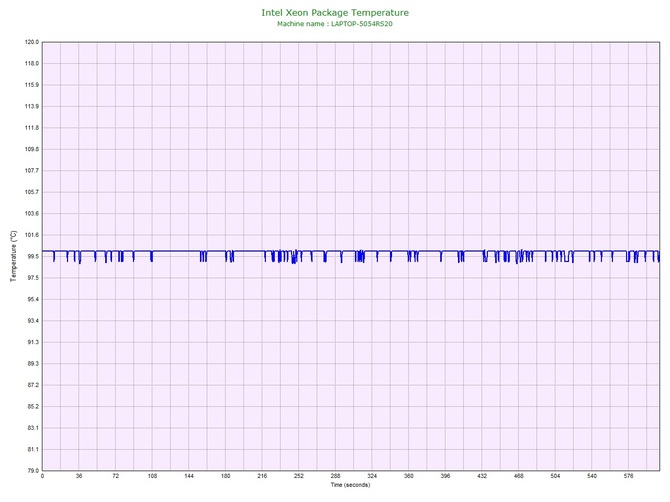Click the 576 time label

[x=629, y=476]
